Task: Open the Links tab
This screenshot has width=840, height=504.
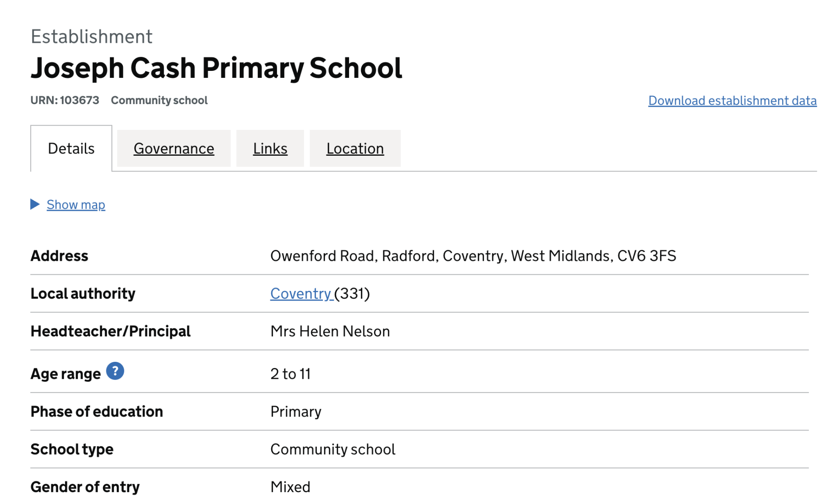Action: [270, 148]
